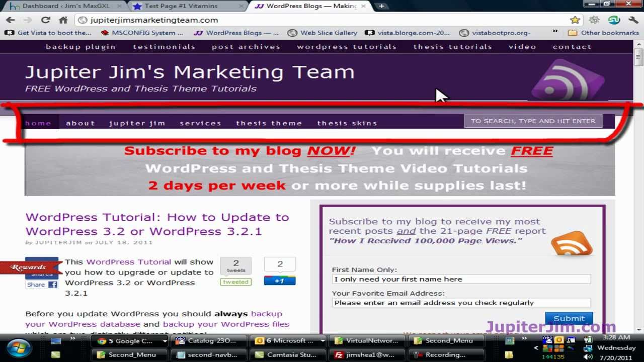
Task: Expand the Google Chrome taskbar group
Action: [x=165, y=341]
